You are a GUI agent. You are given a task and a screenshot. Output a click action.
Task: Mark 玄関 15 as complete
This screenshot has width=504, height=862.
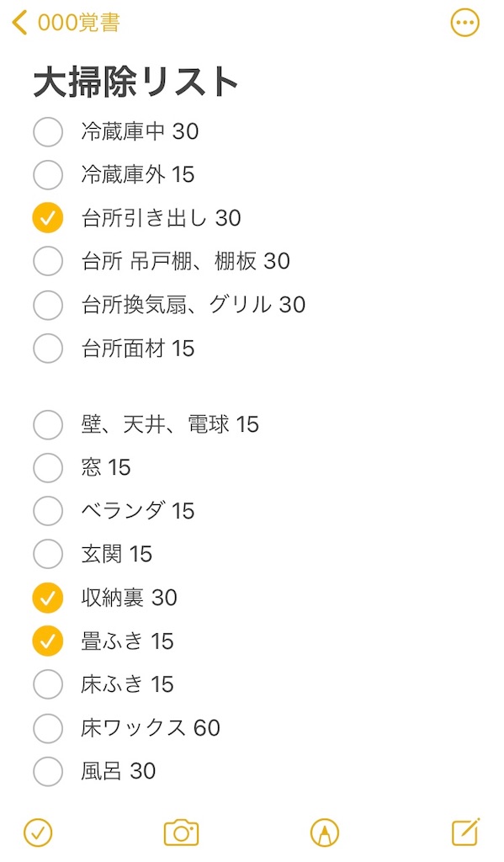tap(48, 555)
